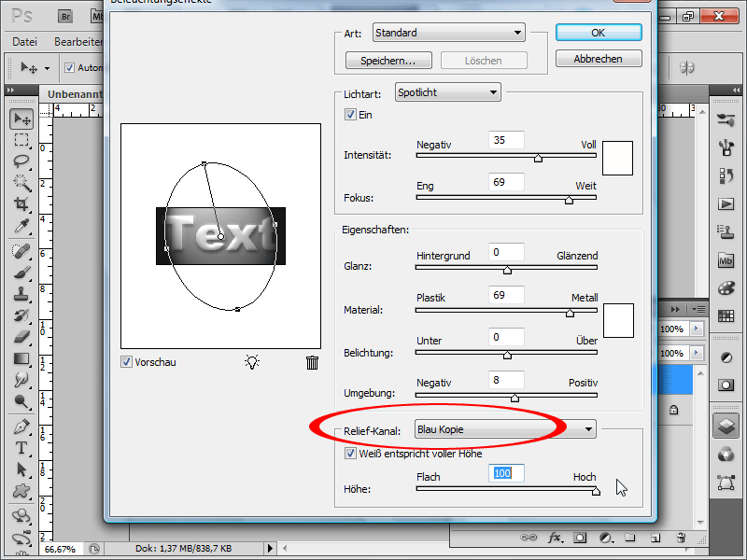Launch Bridge via the Br icon

(65, 17)
